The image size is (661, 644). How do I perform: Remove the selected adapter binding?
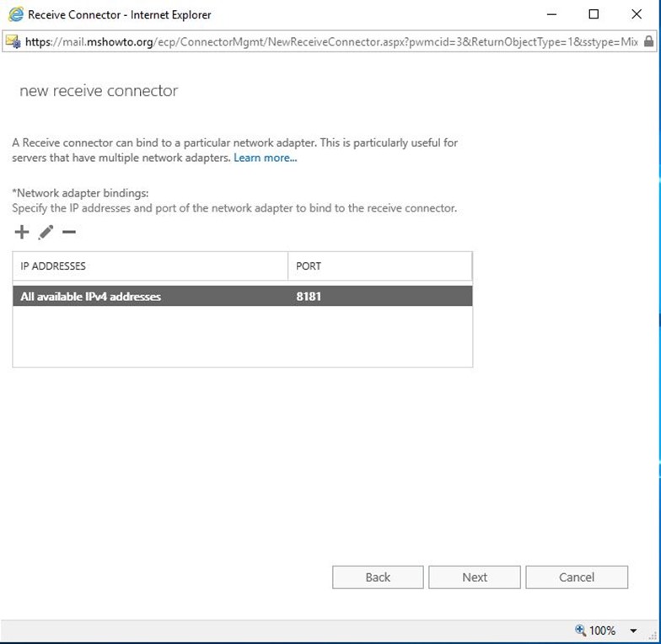pos(69,232)
